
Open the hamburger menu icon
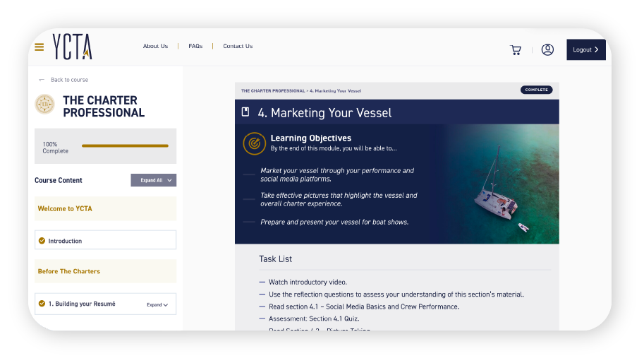point(39,47)
